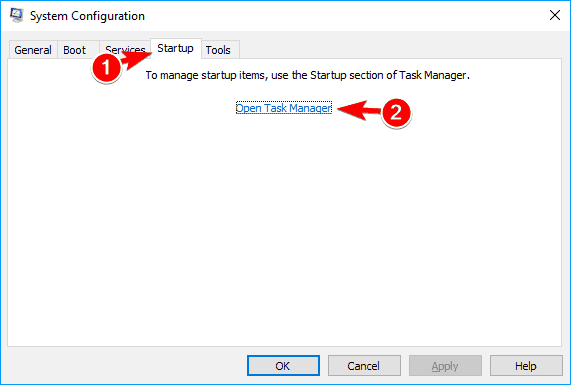Viewport: 571px width, 385px height.
Task: Confirm with the OK button
Action: pos(283,366)
